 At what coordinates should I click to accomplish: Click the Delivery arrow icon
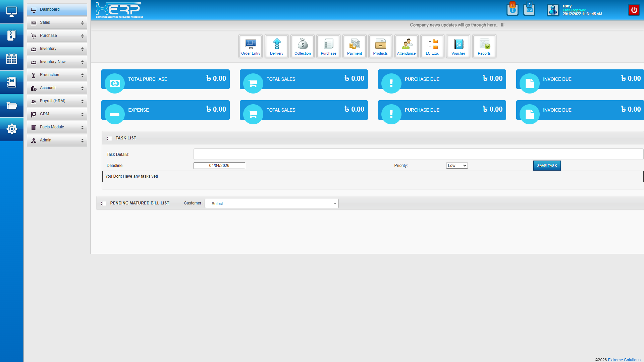pos(277,46)
